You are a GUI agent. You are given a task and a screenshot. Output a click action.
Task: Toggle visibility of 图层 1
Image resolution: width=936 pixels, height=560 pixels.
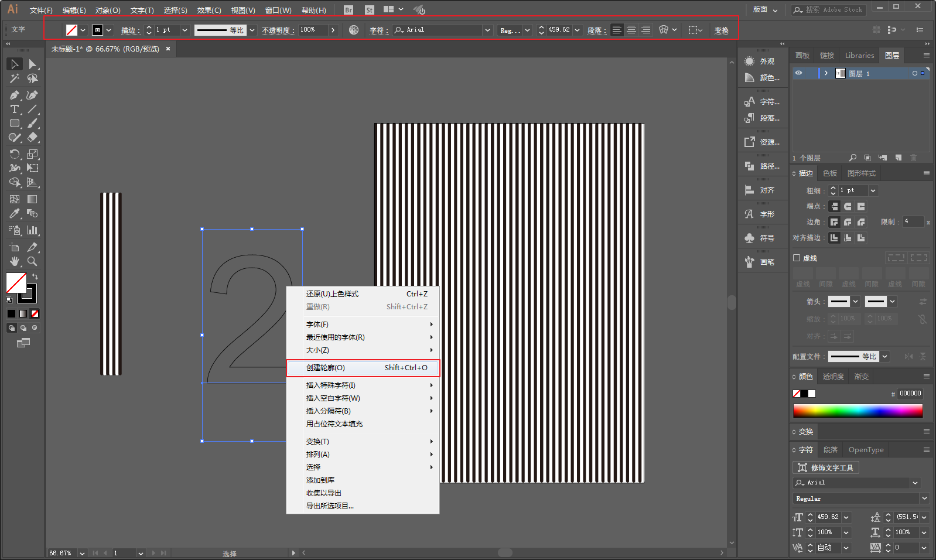pos(798,73)
